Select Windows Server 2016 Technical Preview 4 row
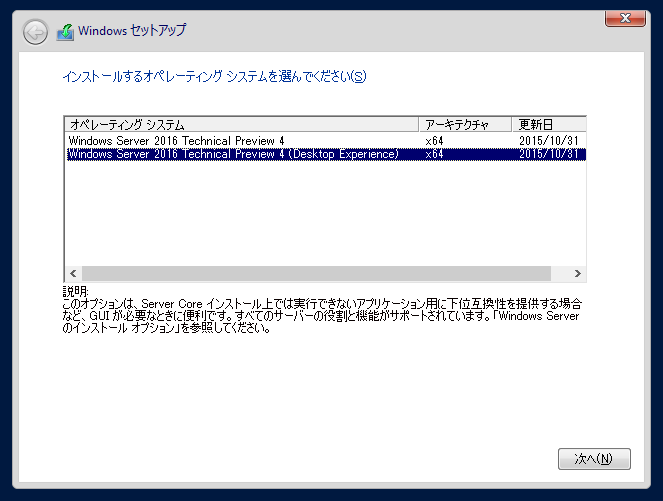Screen dimensions: 663x501 tap(326, 141)
